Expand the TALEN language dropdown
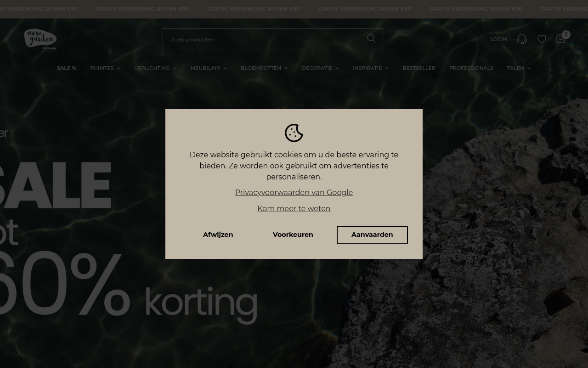Screen dimensions: 588x368 tap(519, 68)
